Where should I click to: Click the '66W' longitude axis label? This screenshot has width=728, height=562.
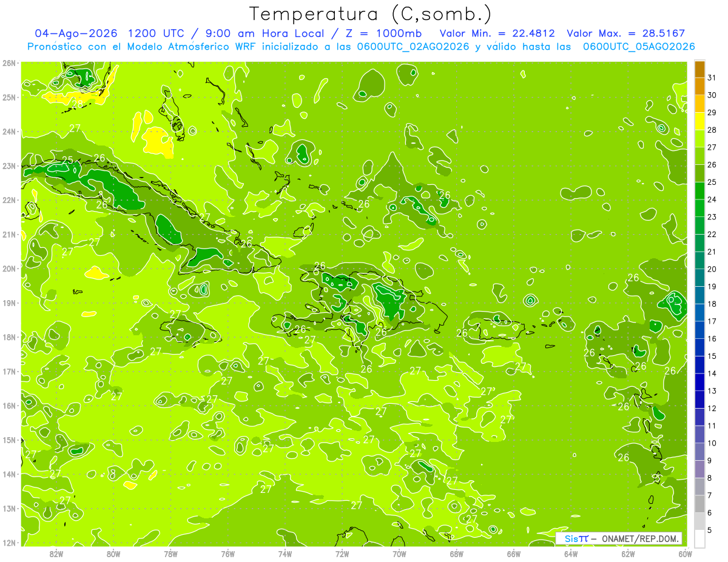point(513,553)
